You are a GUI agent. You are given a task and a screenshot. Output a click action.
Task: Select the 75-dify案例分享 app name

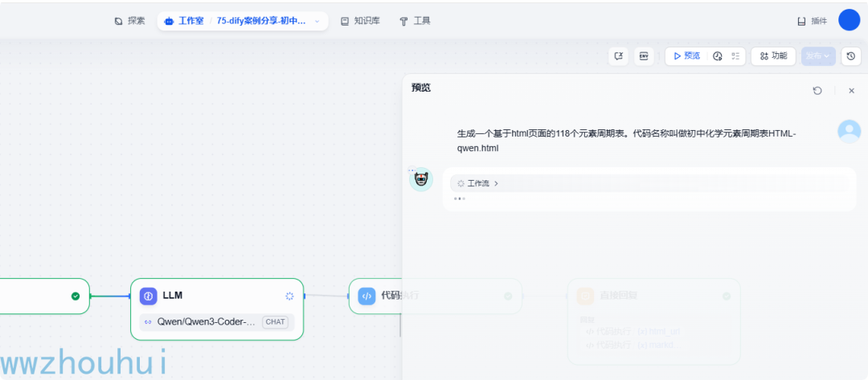point(261,21)
